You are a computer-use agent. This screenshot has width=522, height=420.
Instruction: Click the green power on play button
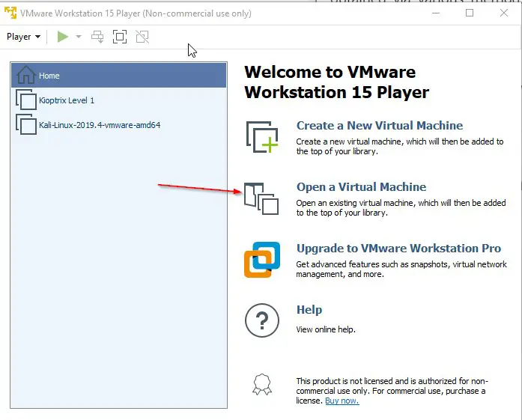63,37
